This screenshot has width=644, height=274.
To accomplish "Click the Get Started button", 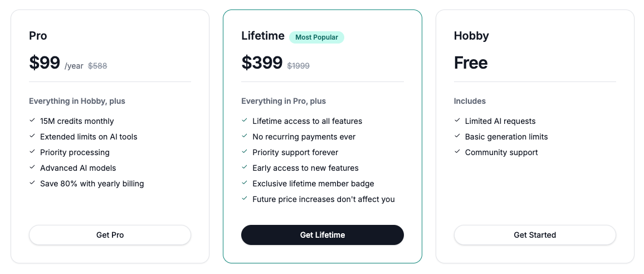I will [534, 235].
